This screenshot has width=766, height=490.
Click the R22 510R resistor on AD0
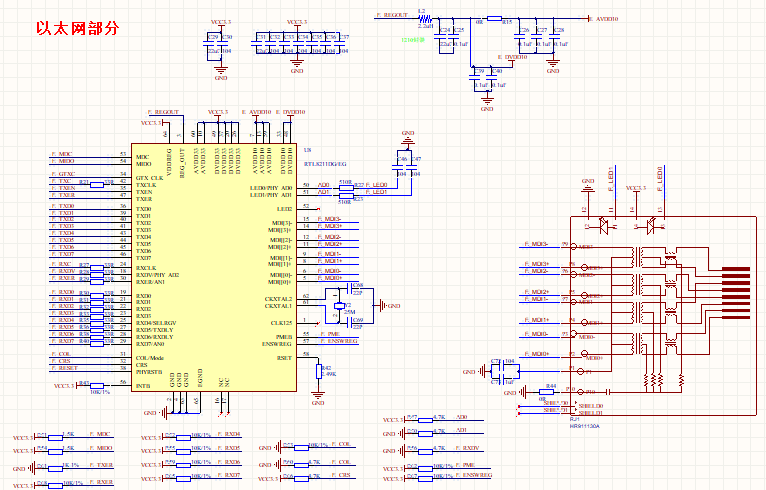pos(346,188)
